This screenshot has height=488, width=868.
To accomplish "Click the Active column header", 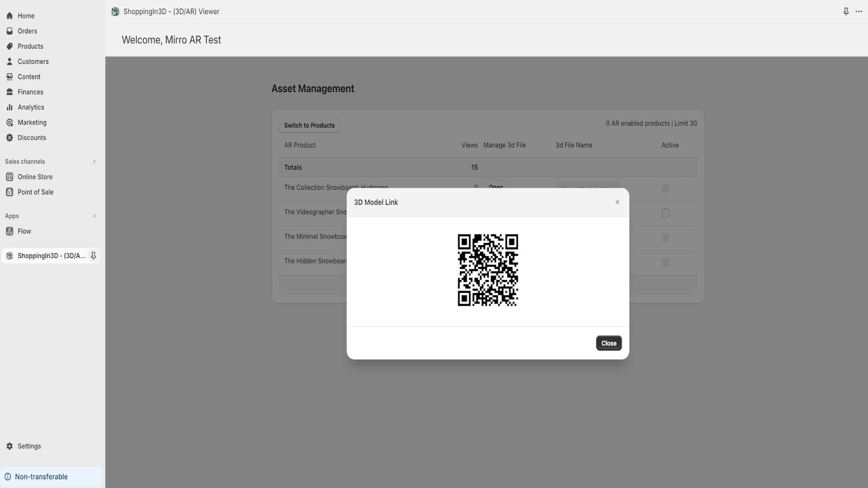I will click(x=670, y=145).
